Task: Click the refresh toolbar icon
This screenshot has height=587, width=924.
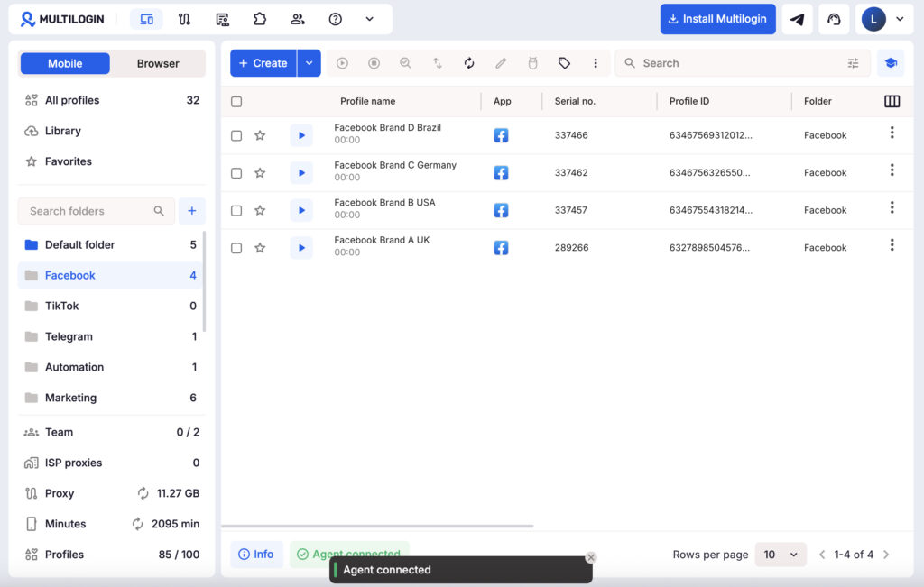Action: (469, 63)
